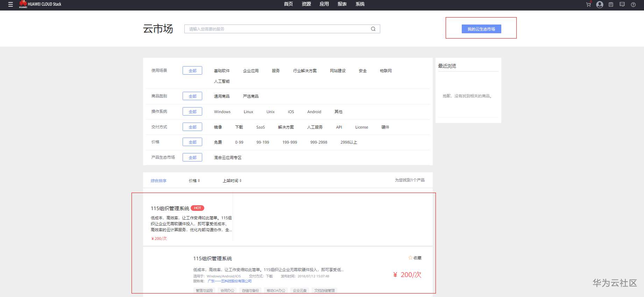Select 全部 for 使用场景
Viewport: 644px width, 297px height.
pos(192,71)
